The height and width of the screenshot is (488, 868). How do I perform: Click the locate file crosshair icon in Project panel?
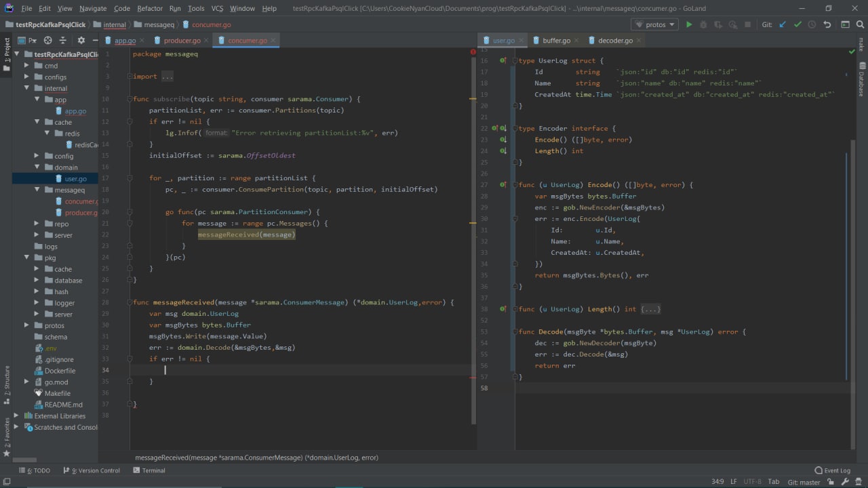point(47,41)
